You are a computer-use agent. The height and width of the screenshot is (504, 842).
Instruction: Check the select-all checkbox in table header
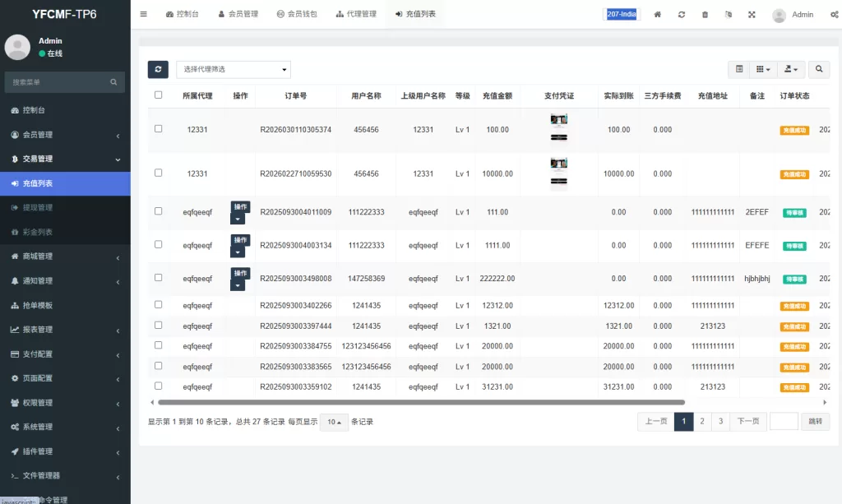pos(159,95)
